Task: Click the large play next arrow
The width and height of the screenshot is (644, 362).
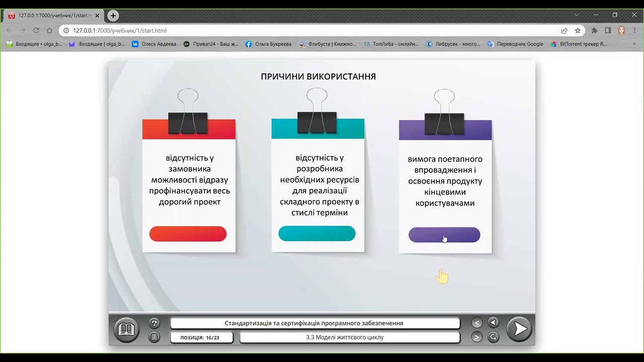Action: [519, 329]
